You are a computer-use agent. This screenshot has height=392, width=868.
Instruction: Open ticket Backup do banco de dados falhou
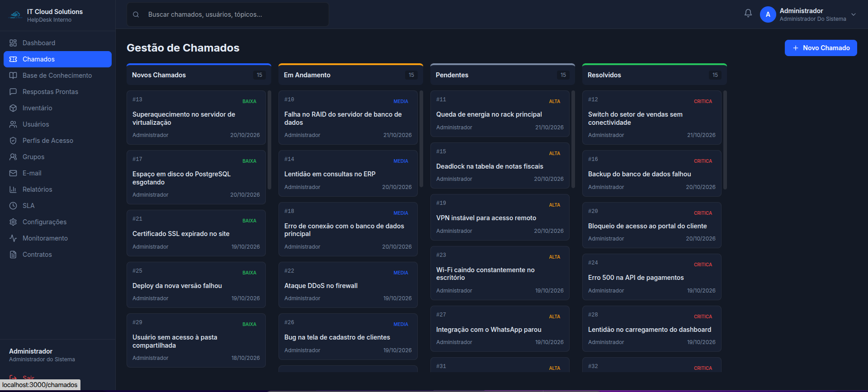pyautogui.click(x=652, y=174)
